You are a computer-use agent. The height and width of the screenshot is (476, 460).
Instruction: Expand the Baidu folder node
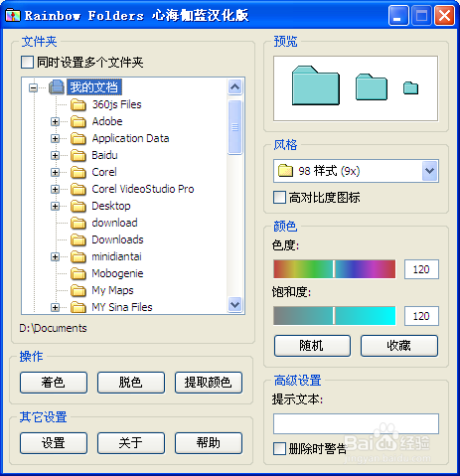click(55, 156)
